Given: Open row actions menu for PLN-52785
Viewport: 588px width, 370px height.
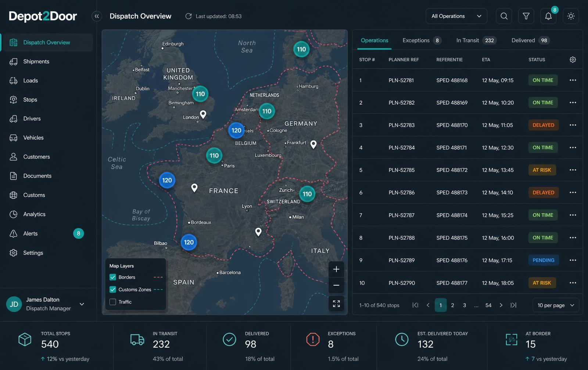Looking at the screenshot, I should point(573,170).
